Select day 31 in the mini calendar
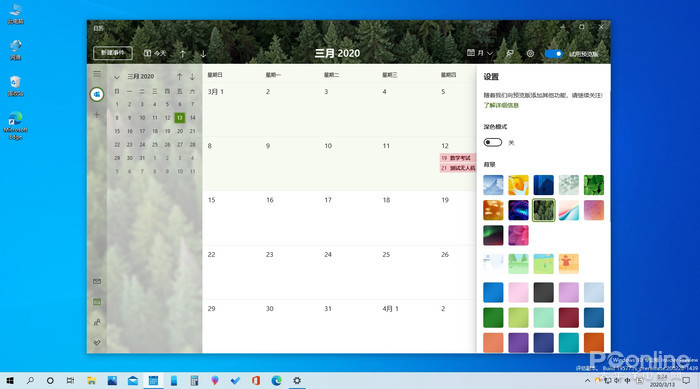 pos(142,158)
